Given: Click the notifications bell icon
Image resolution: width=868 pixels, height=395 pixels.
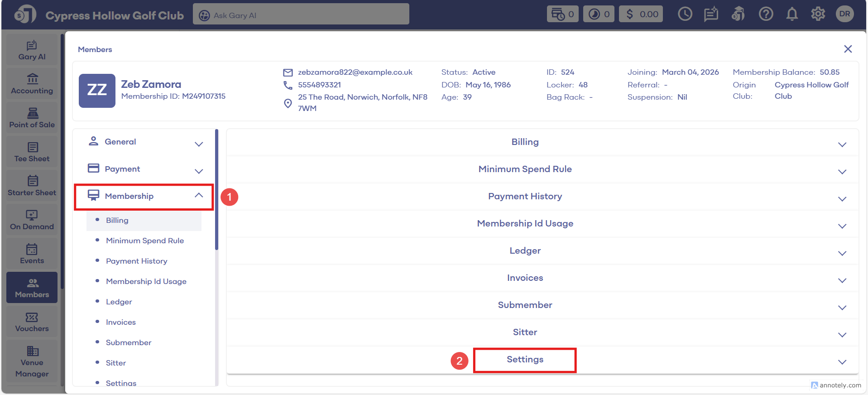Looking at the screenshot, I should point(791,14).
